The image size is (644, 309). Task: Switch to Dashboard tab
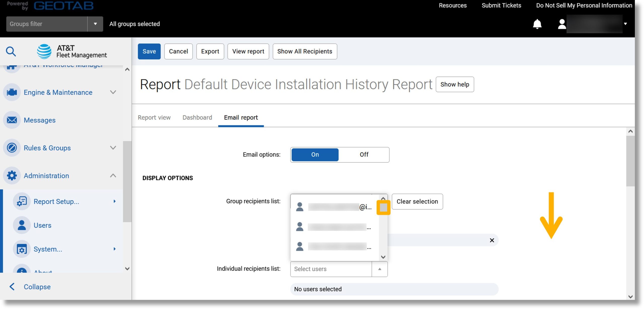click(197, 118)
